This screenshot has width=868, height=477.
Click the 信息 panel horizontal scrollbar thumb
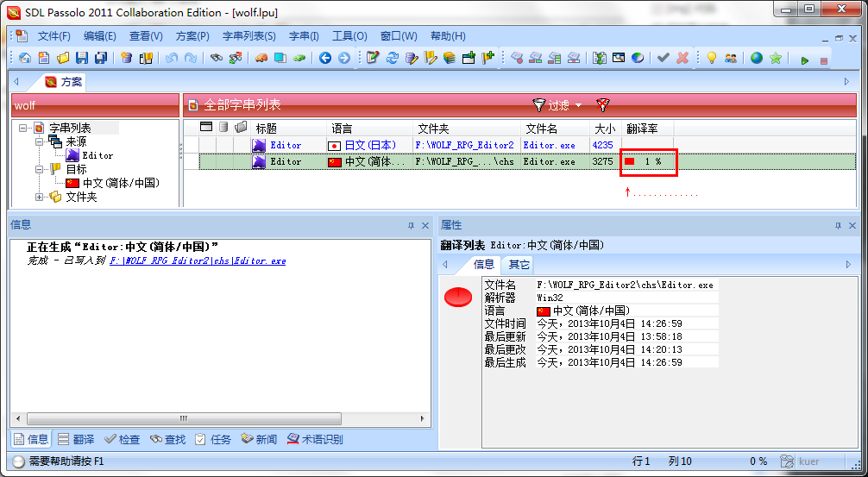(183, 418)
